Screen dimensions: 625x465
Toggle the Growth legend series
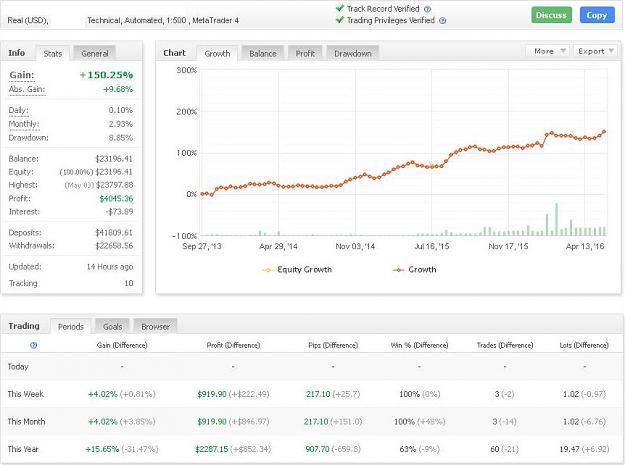(415, 270)
